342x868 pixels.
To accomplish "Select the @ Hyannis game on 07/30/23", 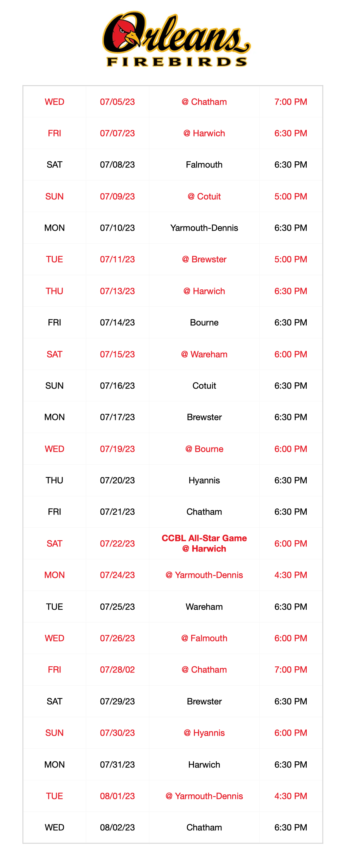I will click(x=173, y=733).
